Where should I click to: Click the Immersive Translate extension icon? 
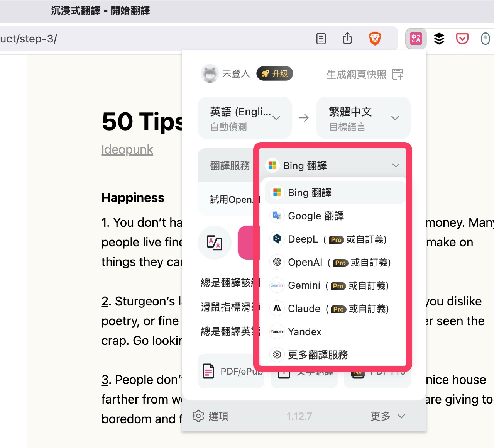416,39
